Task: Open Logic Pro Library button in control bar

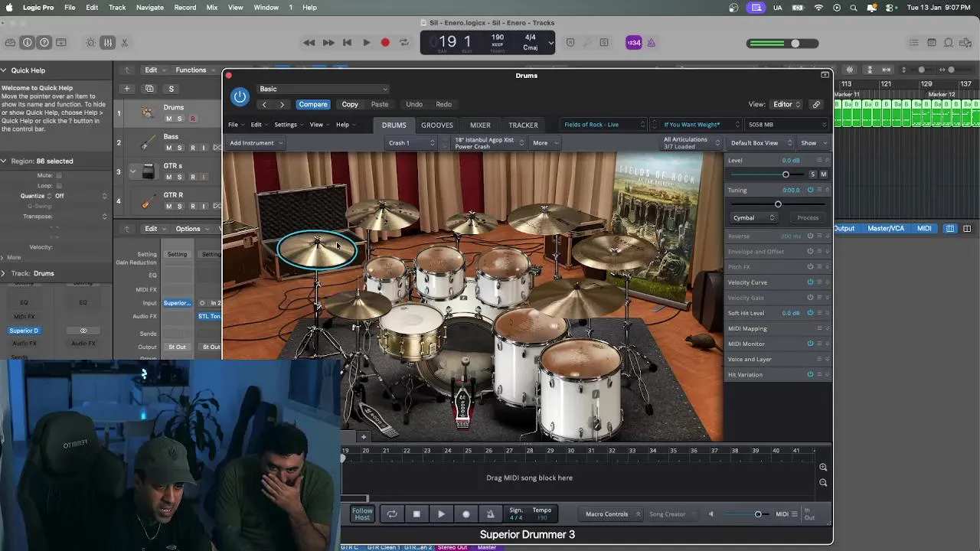Action: [11, 43]
